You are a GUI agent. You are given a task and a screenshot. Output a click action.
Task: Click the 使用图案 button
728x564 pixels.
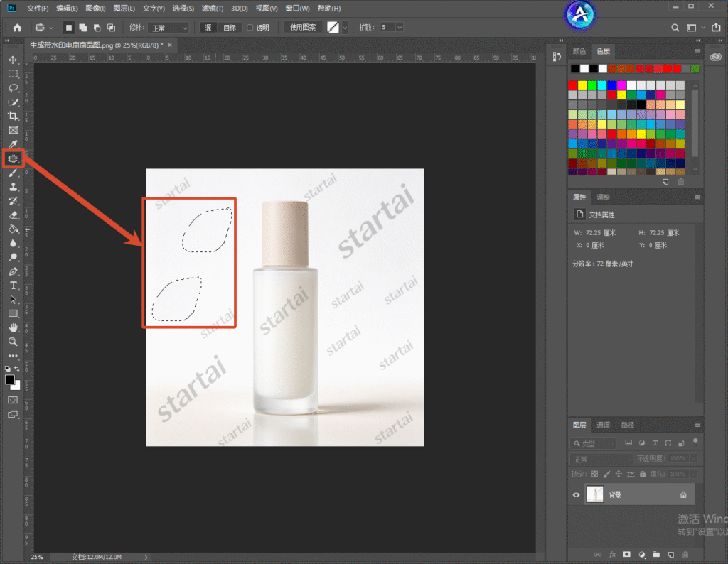tap(303, 28)
